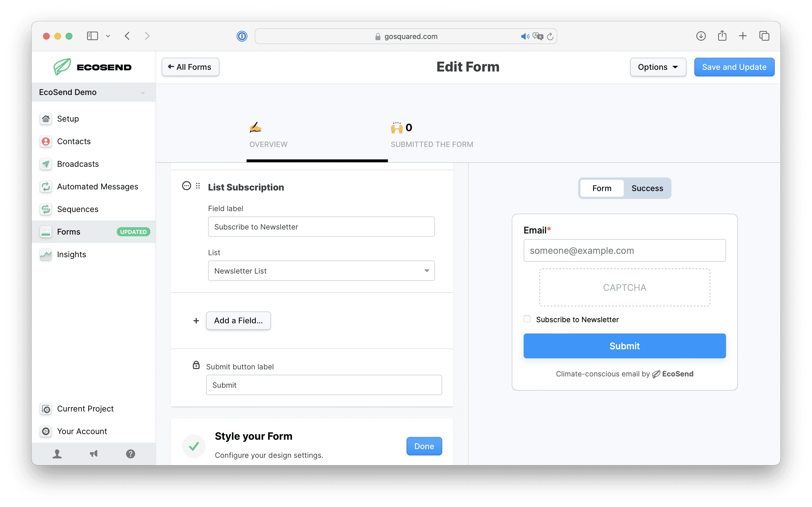Screen dimensions: 812x507
Task: Click the Submit button label input
Action: 324,385
